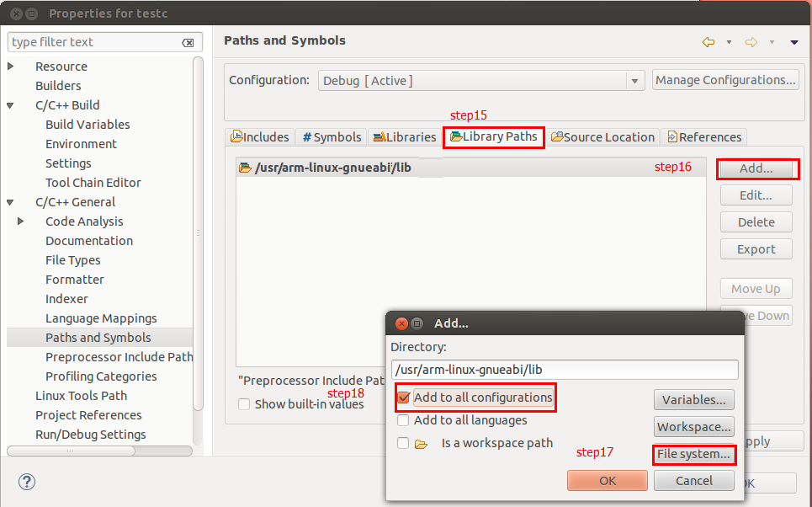Image resolution: width=812 pixels, height=507 pixels.
Task: Click folder icon beside /usr/arm-linux-gnueabi/lib entry
Action: 245,168
